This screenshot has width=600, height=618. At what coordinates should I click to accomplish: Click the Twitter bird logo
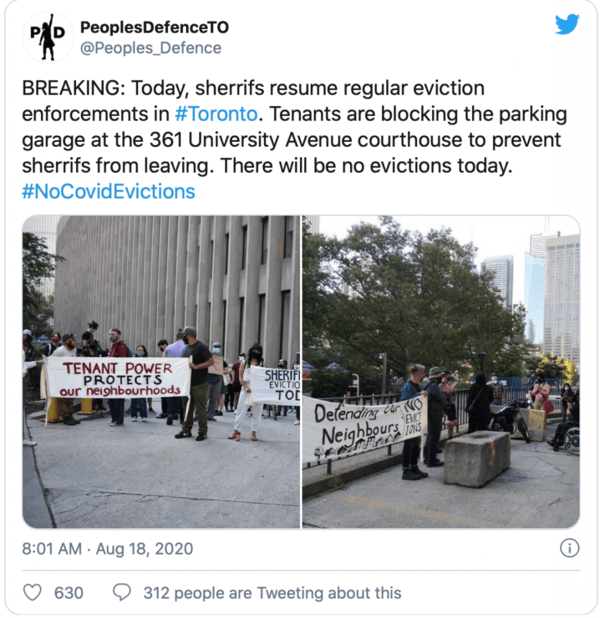567,24
